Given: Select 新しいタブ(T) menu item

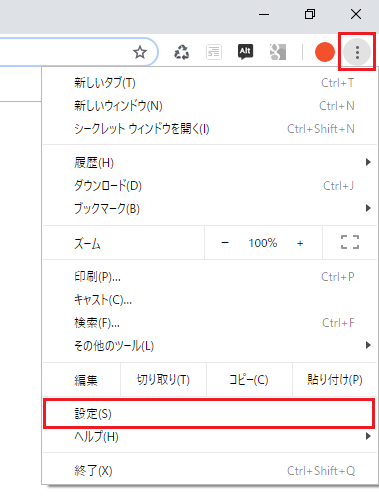Looking at the screenshot, I should pyautogui.click(x=210, y=83).
